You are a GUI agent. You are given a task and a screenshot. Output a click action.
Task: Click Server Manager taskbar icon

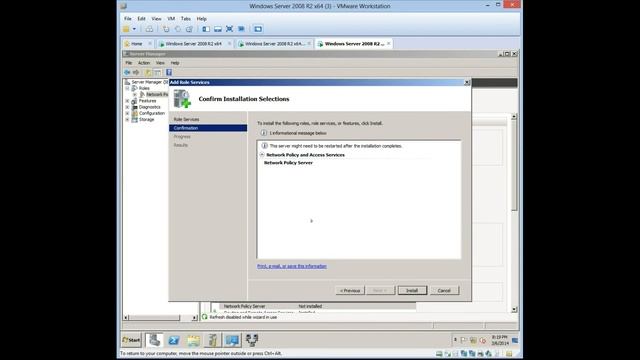point(154,340)
